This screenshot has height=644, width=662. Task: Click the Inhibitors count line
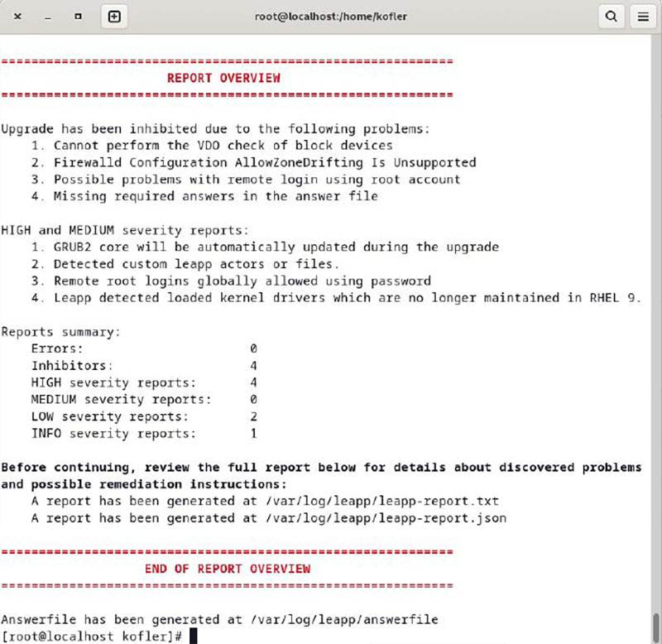point(144,365)
